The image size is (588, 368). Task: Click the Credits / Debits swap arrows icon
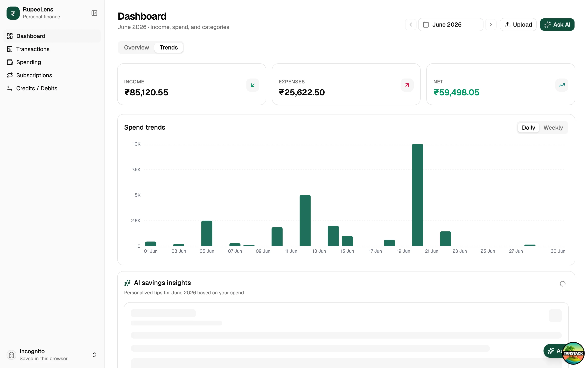(x=10, y=88)
